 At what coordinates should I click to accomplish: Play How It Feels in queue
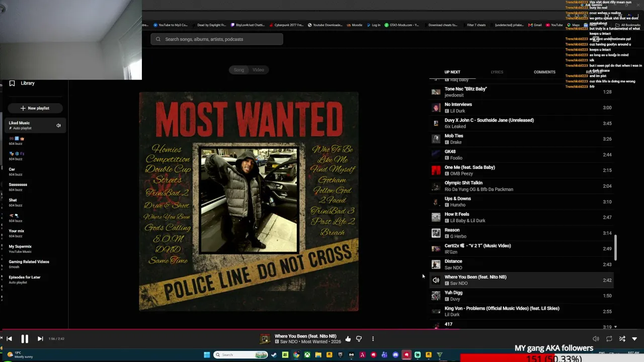(x=521, y=217)
